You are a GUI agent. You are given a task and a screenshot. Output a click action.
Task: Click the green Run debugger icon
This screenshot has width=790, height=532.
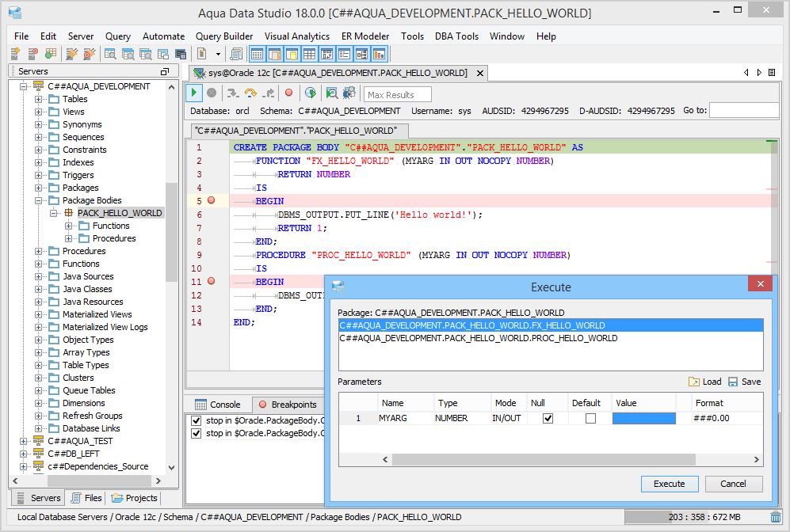point(194,93)
